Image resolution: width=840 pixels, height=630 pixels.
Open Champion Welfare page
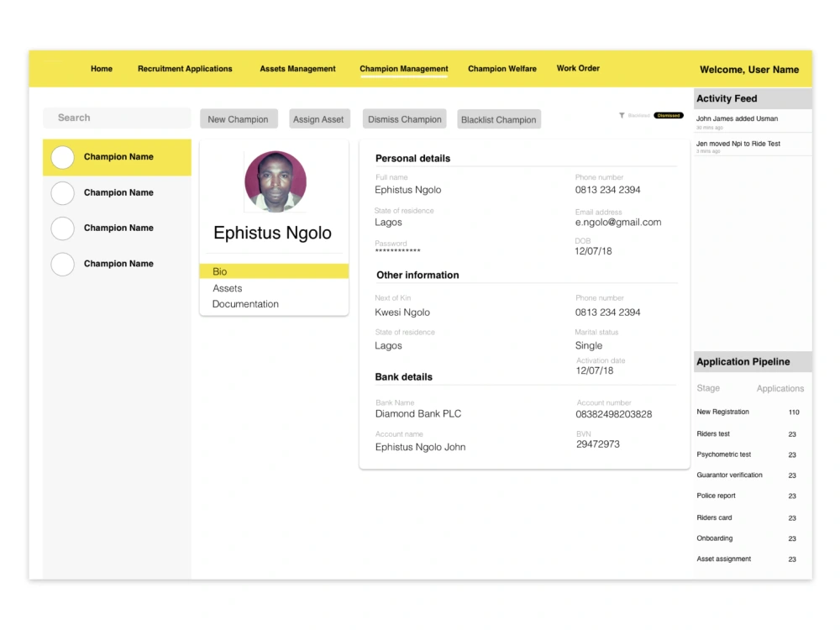[x=502, y=69]
